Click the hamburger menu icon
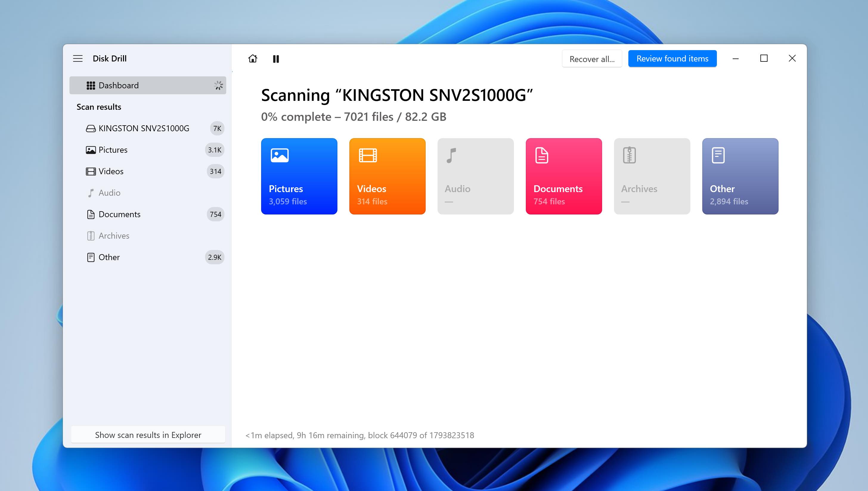This screenshot has width=868, height=491. [78, 58]
